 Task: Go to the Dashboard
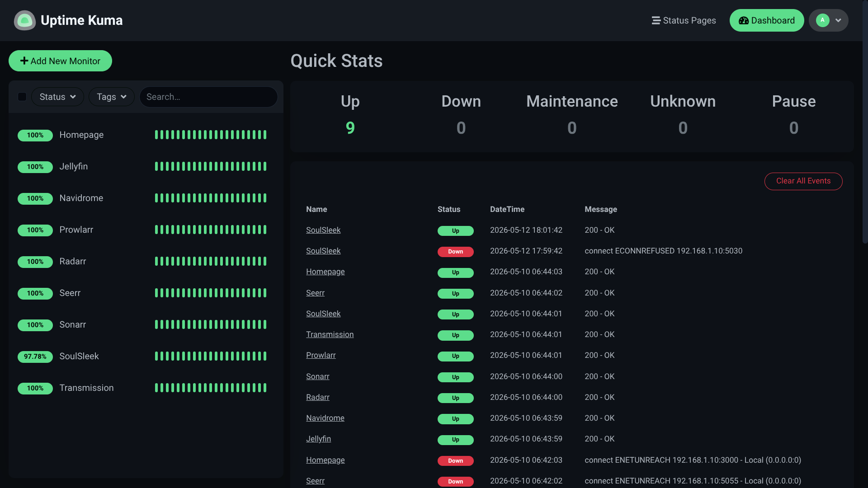pos(767,20)
